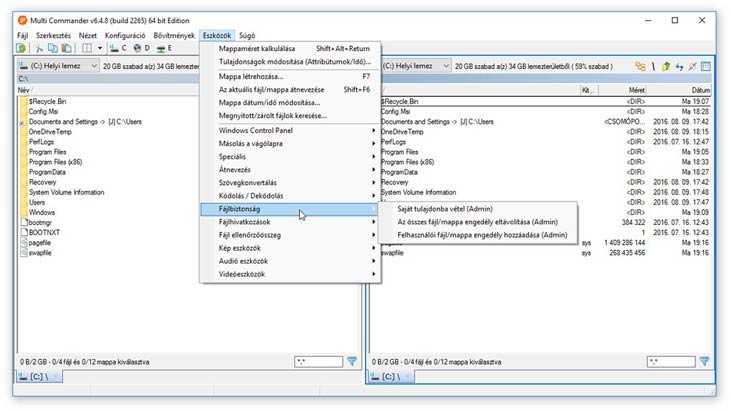Open left panel drive selector Helyi lemez

58,66
